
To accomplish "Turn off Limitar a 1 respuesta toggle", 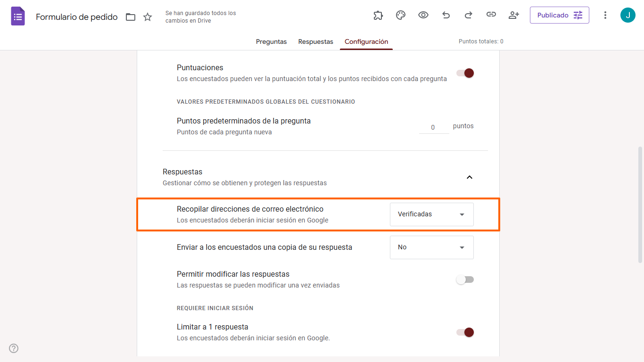I will 465,332.
